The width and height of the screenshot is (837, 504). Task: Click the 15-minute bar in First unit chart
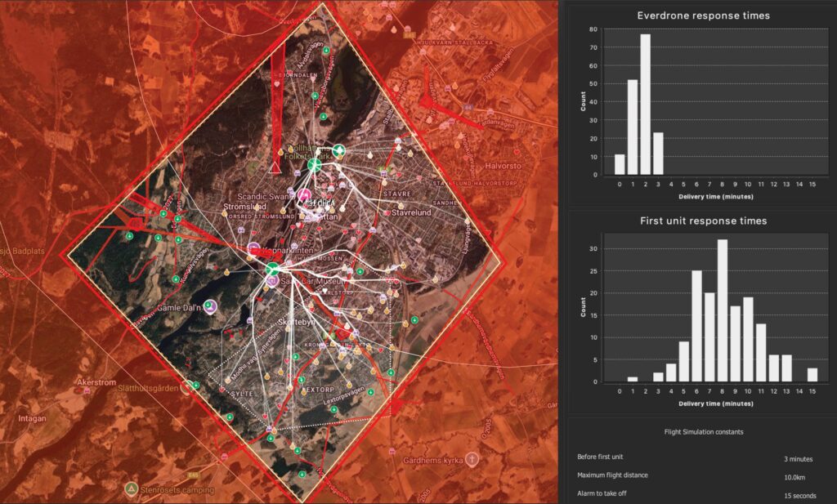click(812, 374)
